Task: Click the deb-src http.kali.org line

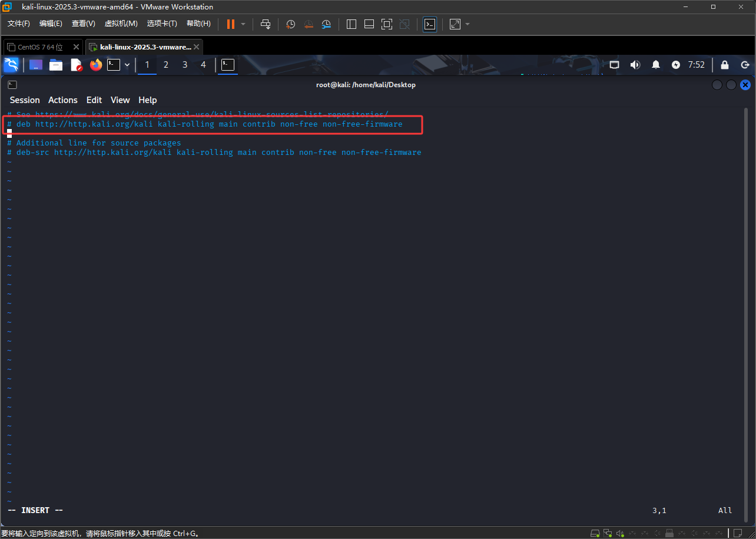Action: tap(214, 152)
